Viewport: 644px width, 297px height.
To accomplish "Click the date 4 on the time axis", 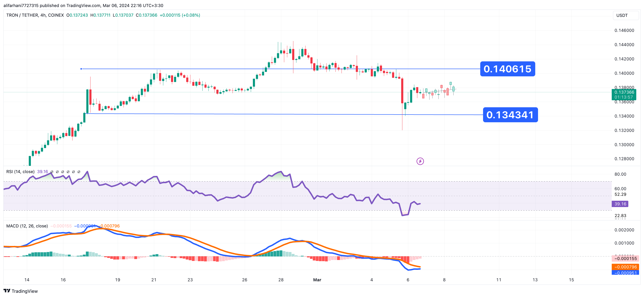I will [x=371, y=280].
